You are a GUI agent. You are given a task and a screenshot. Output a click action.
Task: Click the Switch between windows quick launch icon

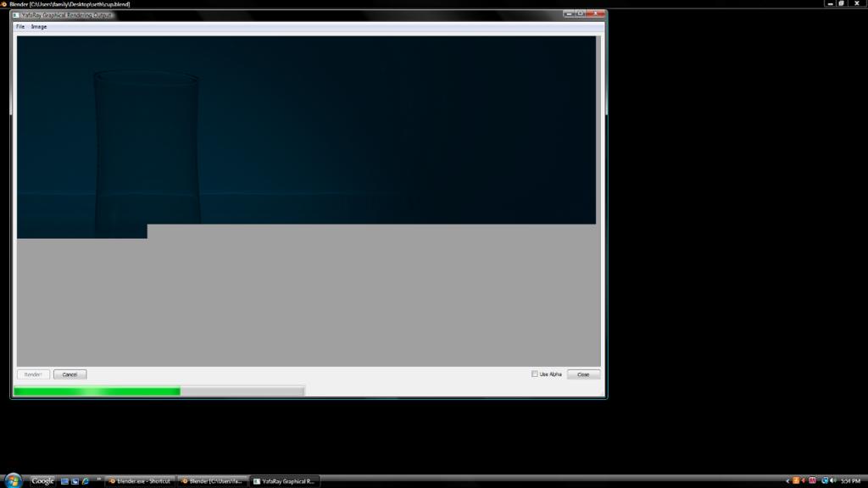(x=75, y=481)
